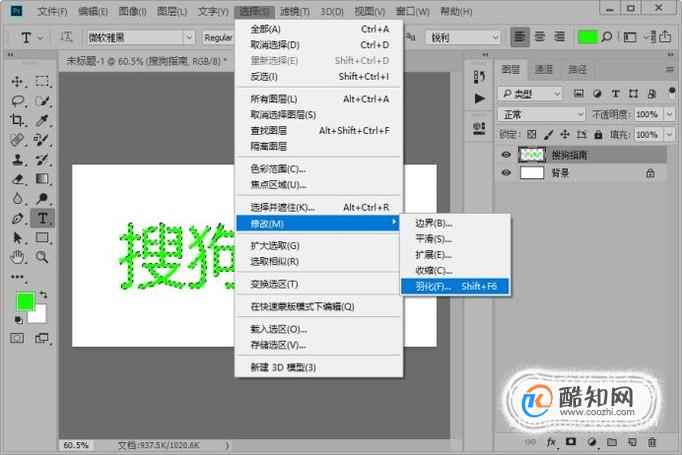Hide the 背景 layer

click(506, 173)
